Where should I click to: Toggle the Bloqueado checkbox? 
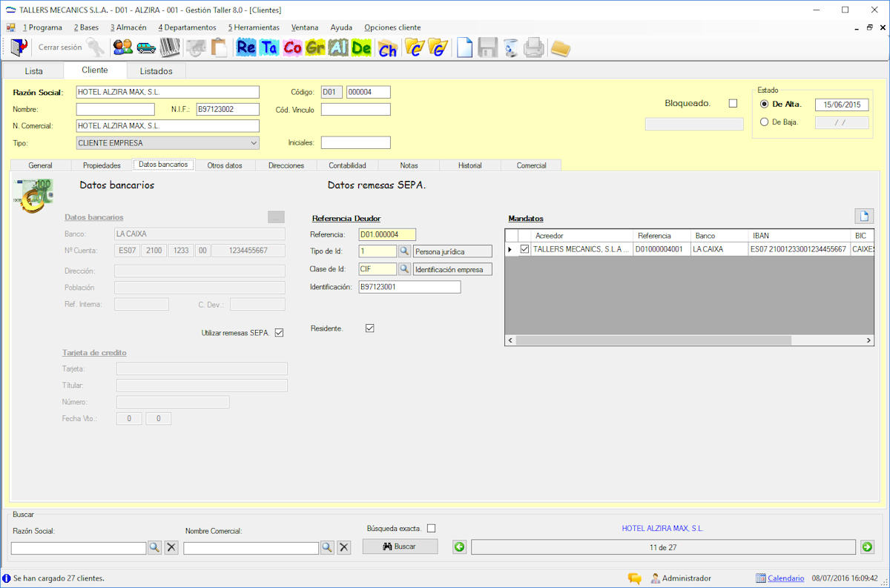coord(734,103)
